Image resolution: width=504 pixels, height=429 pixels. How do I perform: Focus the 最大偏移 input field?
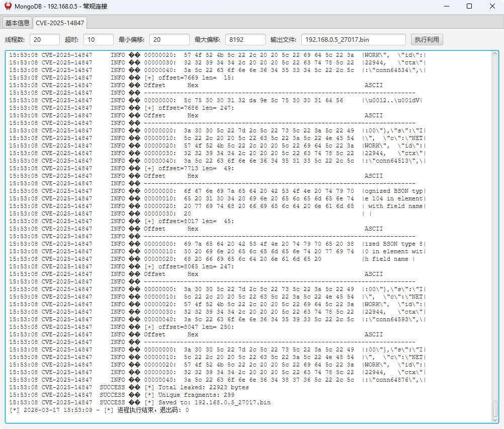point(245,40)
